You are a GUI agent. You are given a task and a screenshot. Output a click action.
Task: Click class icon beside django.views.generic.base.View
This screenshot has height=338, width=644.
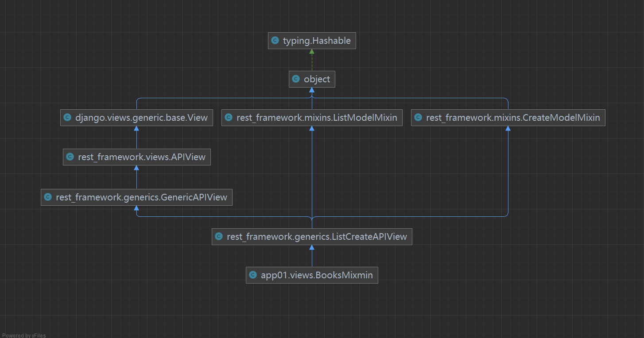67,118
